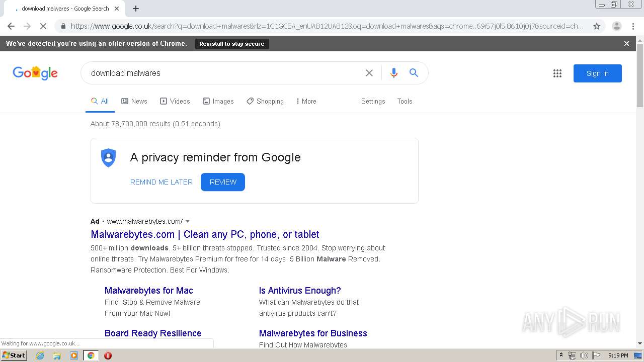The width and height of the screenshot is (644, 362).
Task: Click the www.malwarebytes.com/ ad URL
Action: (x=145, y=221)
